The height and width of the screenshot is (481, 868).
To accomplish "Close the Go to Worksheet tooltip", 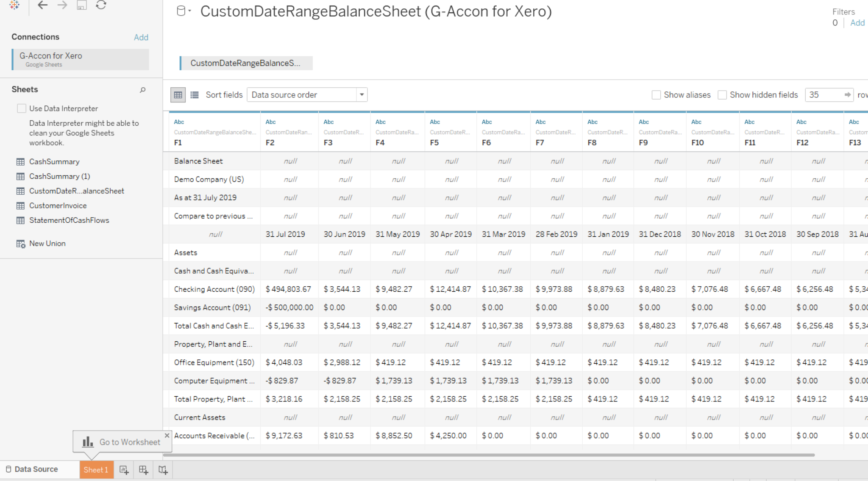I will point(167,435).
